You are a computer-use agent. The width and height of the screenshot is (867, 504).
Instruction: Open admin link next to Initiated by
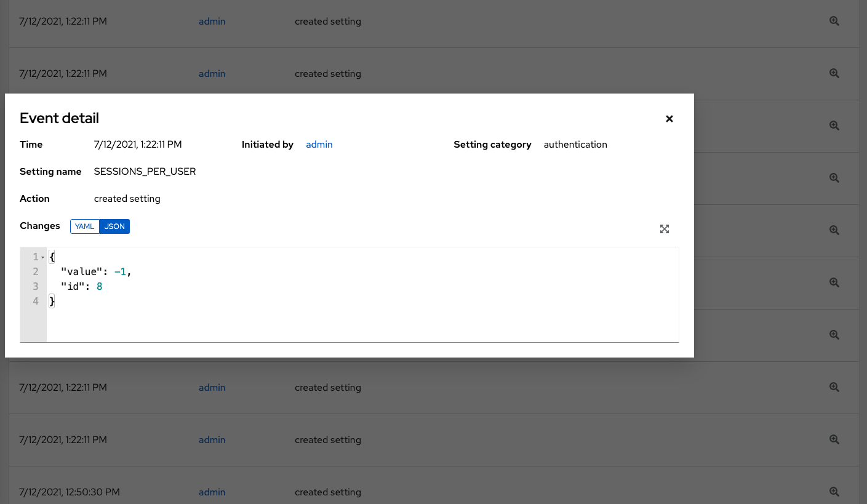tap(319, 145)
